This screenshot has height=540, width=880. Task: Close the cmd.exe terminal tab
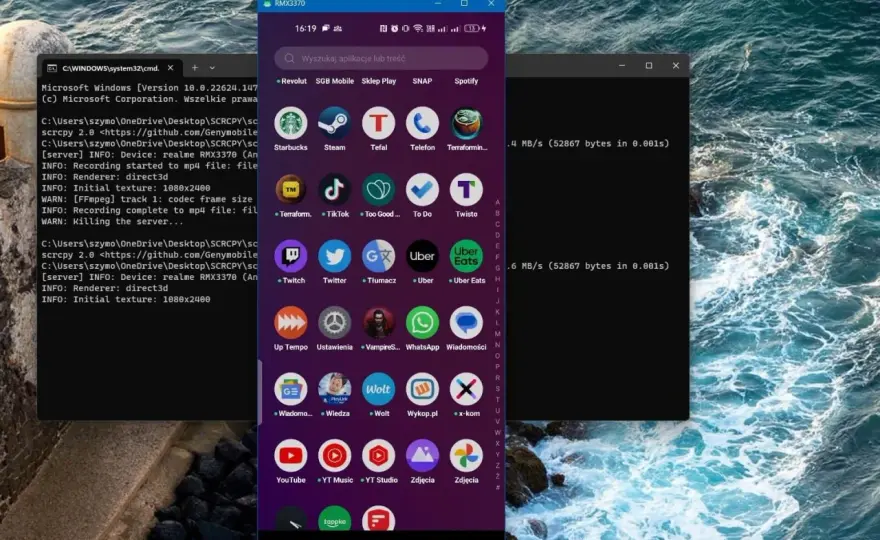(x=171, y=67)
